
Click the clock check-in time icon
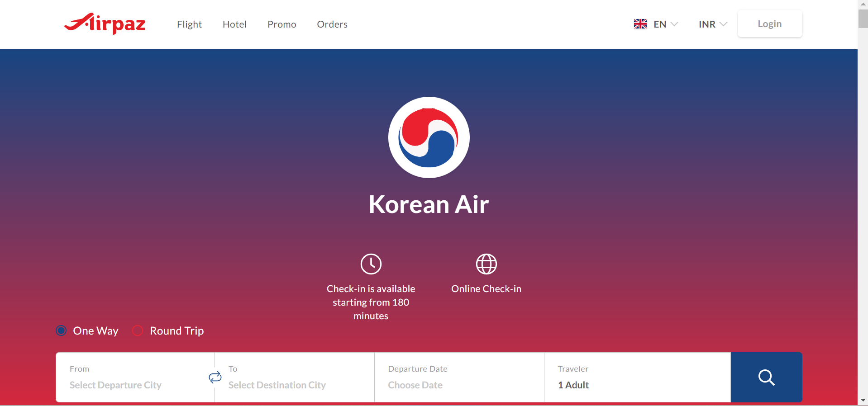coord(371,264)
